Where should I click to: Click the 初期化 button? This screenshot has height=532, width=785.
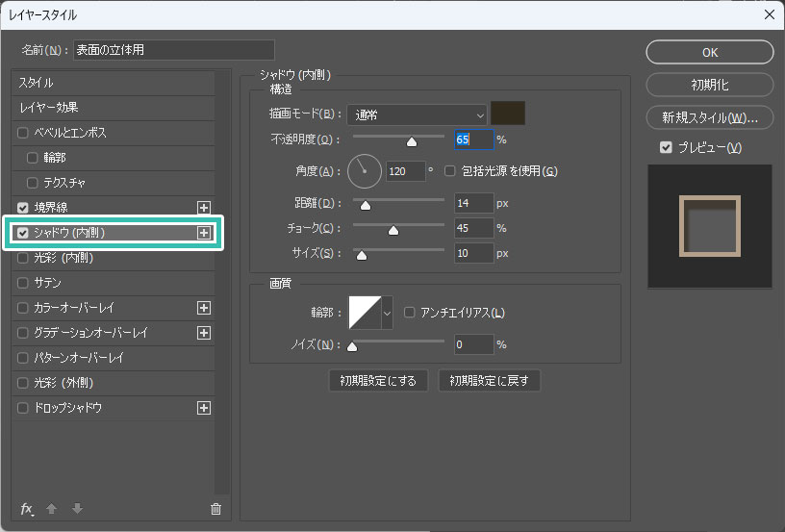coord(709,85)
